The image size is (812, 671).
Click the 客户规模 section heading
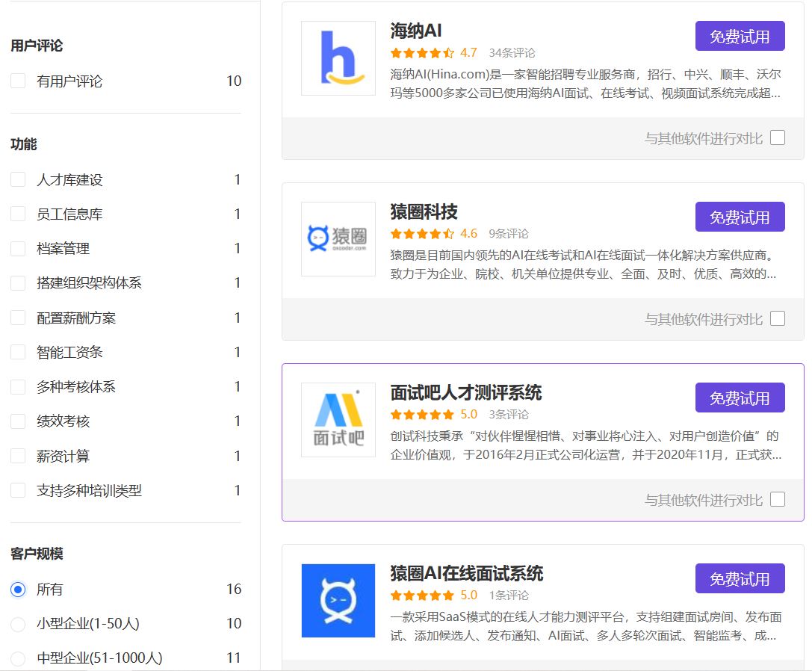(37, 554)
